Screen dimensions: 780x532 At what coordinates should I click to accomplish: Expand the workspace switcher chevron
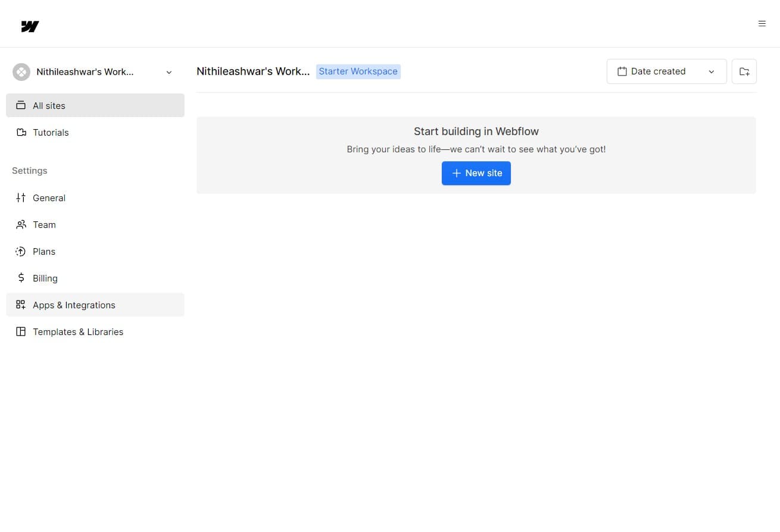point(169,71)
